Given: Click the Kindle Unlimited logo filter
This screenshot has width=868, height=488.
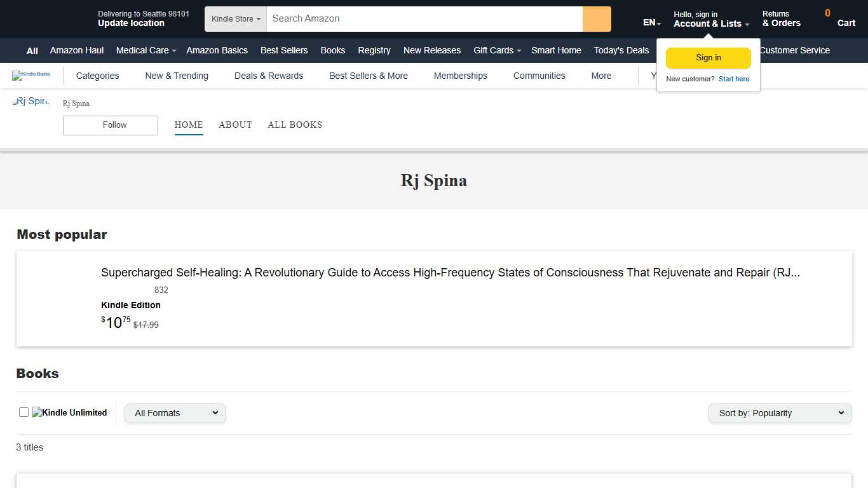Looking at the screenshot, I should pyautogui.click(x=69, y=412).
